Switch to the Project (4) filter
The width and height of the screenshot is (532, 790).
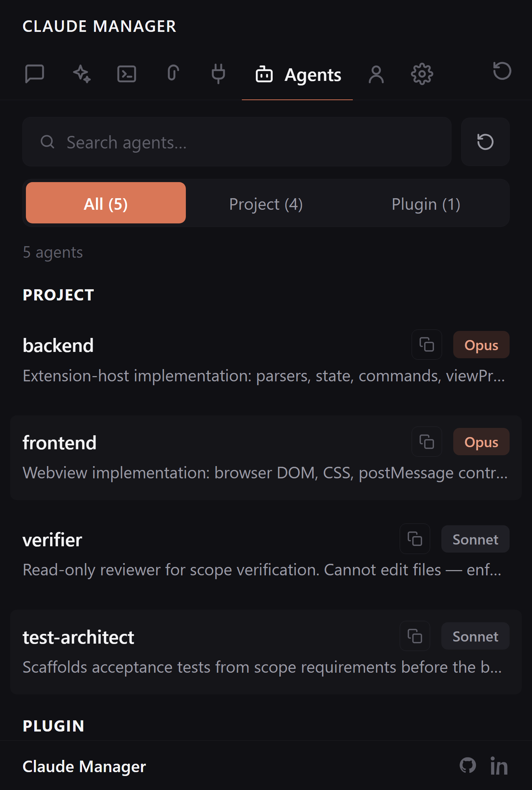tap(266, 203)
